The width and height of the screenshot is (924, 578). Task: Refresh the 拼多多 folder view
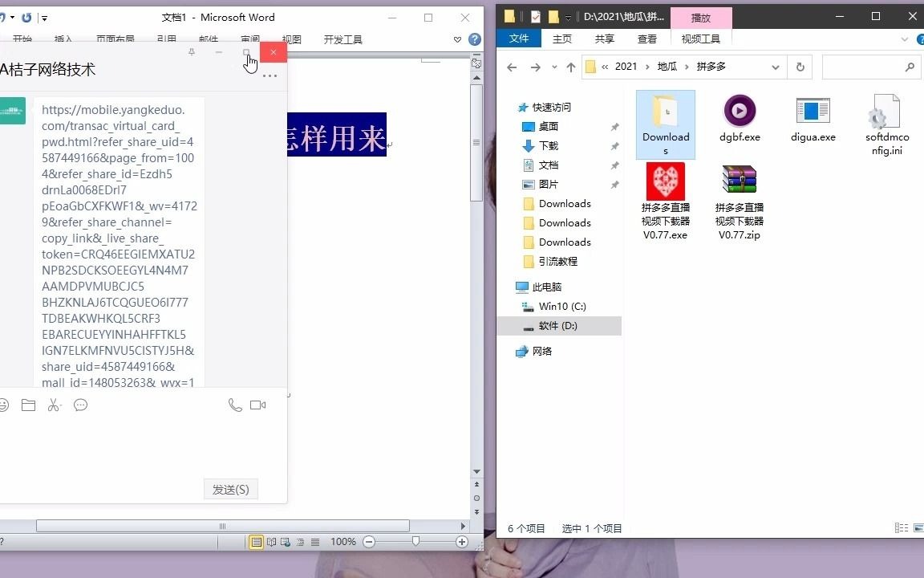tap(800, 67)
